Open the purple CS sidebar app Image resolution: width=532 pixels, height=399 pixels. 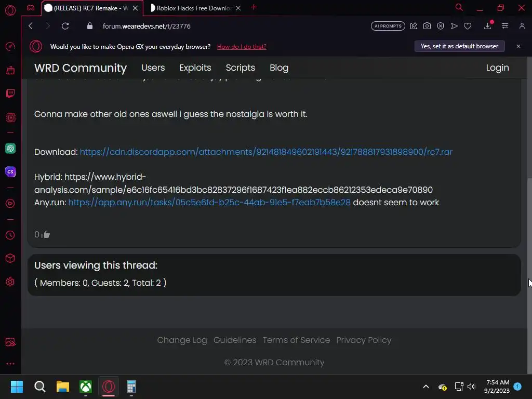coord(10,171)
